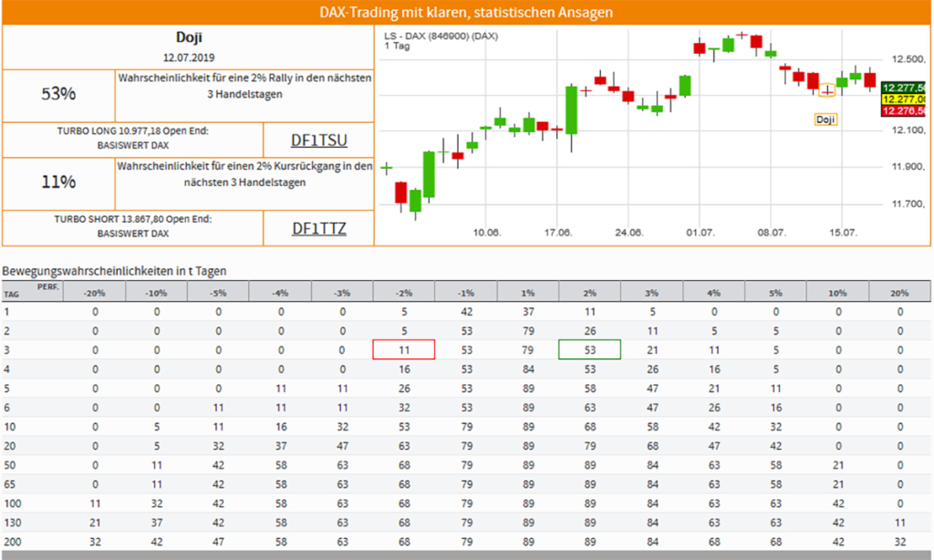Click the yellow 12.277,0 price tag
934x560 pixels.
click(x=903, y=99)
